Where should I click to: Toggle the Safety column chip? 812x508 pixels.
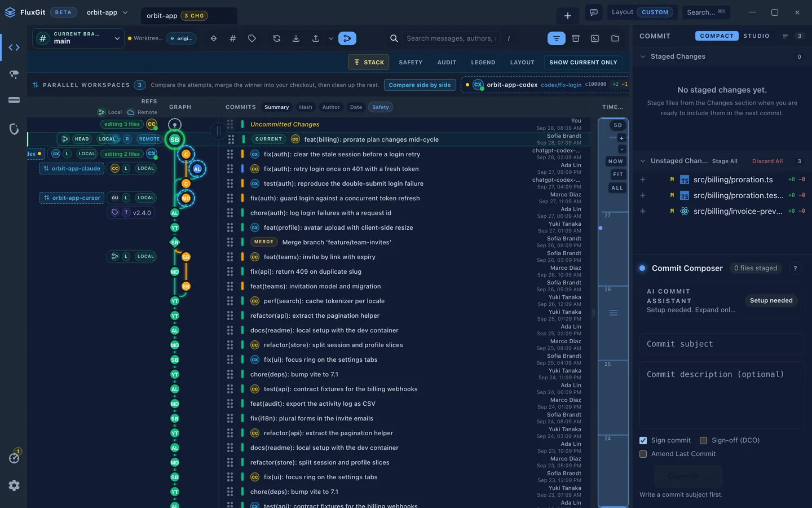tap(381, 107)
